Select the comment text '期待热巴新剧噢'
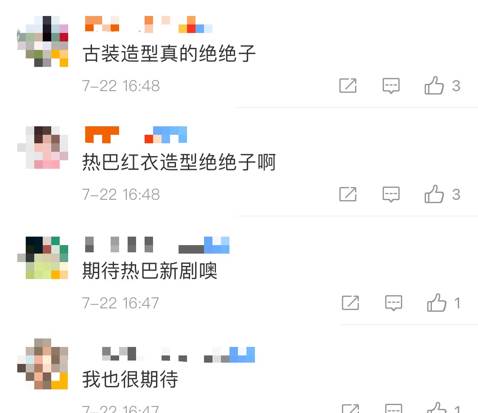 pyautogui.click(x=150, y=270)
